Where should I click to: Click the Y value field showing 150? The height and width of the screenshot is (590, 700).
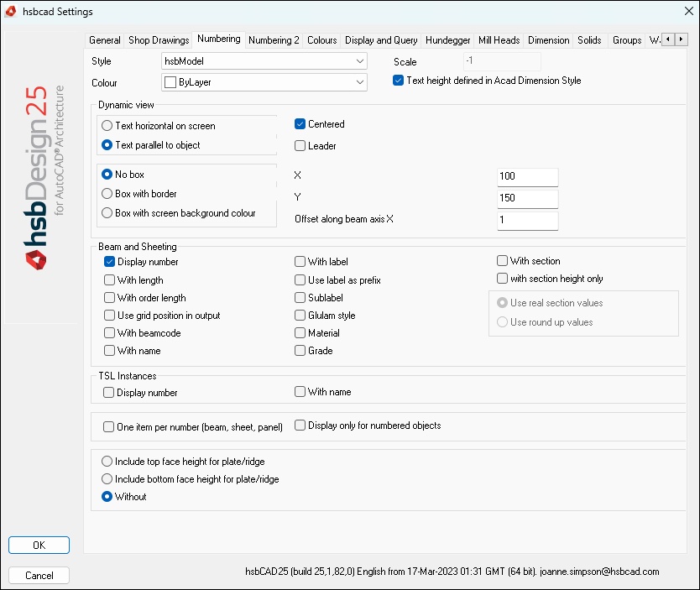528,199
